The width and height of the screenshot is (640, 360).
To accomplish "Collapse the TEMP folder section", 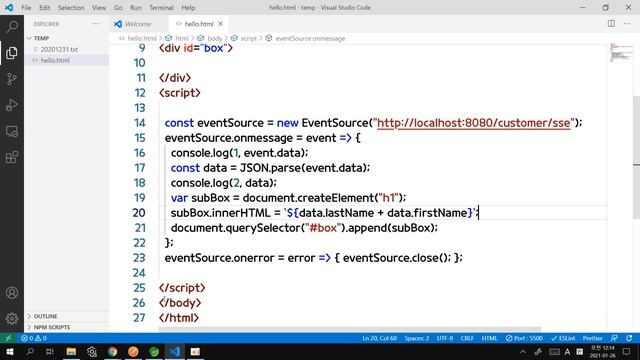I will coord(41,38).
